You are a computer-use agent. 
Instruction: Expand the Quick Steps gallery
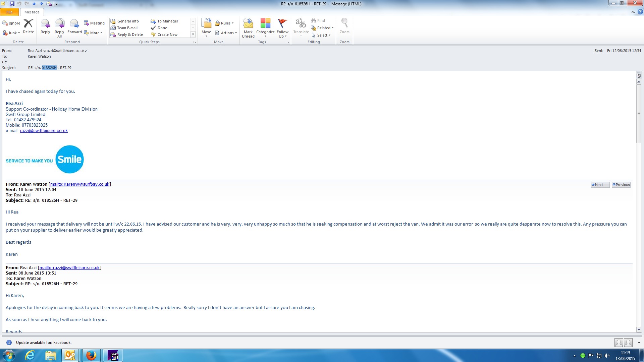193,35
